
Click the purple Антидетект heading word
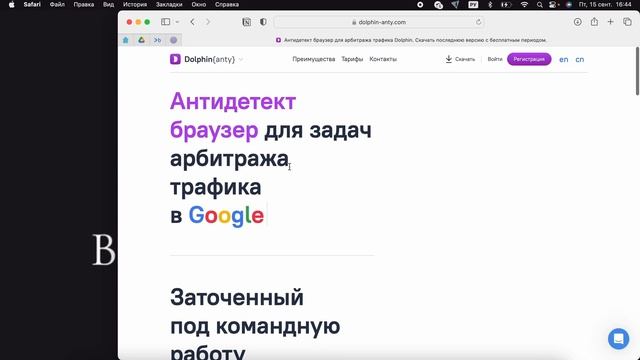pyautogui.click(x=233, y=101)
